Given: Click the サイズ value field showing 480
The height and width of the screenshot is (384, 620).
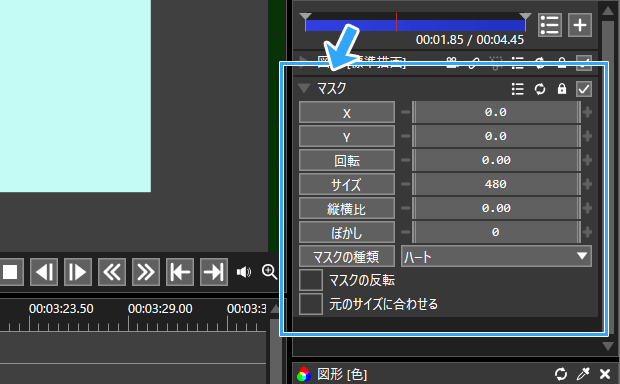Looking at the screenshot, I should 496,184.
